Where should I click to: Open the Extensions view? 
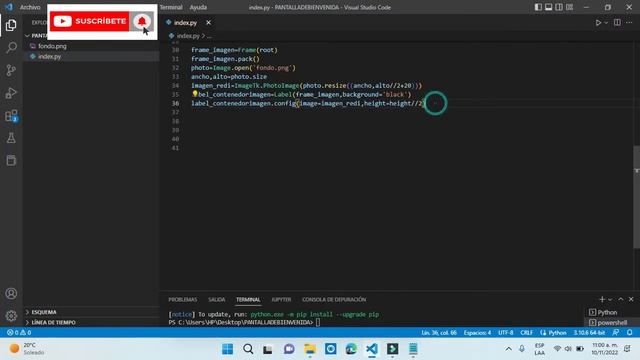(11, 116)
